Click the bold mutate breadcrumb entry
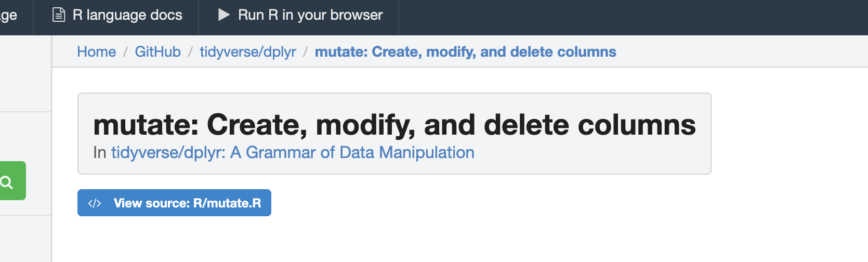 (x=465, y=52)
